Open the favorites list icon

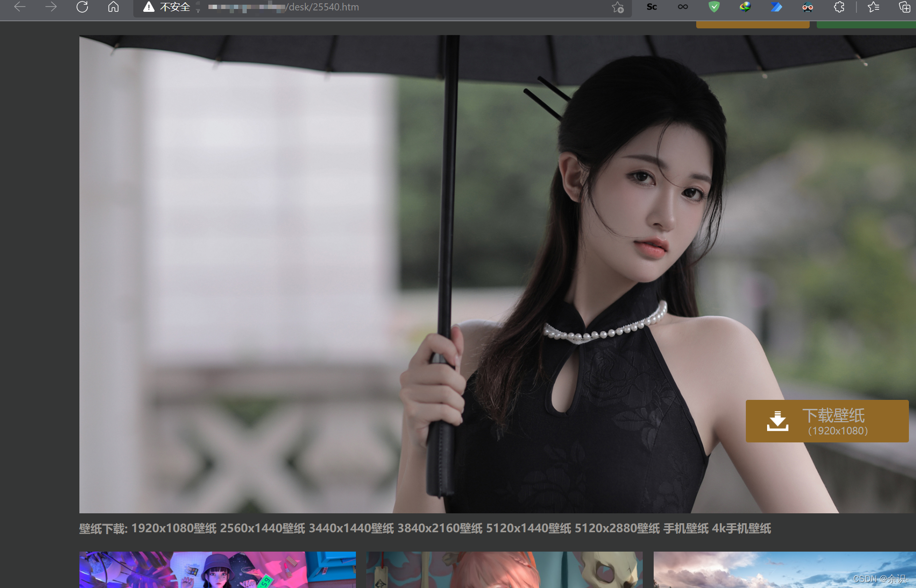point(873,7)
